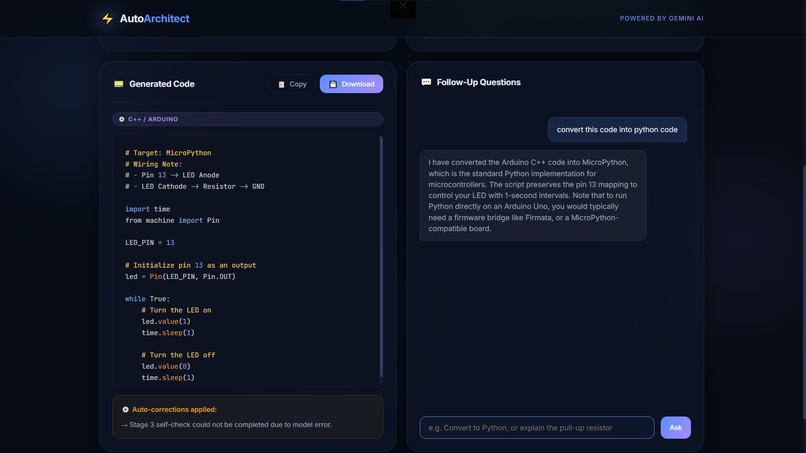Click the Stage 3 self-check error message
This screenshot has width=806, height=453.
tap(230, 425)
